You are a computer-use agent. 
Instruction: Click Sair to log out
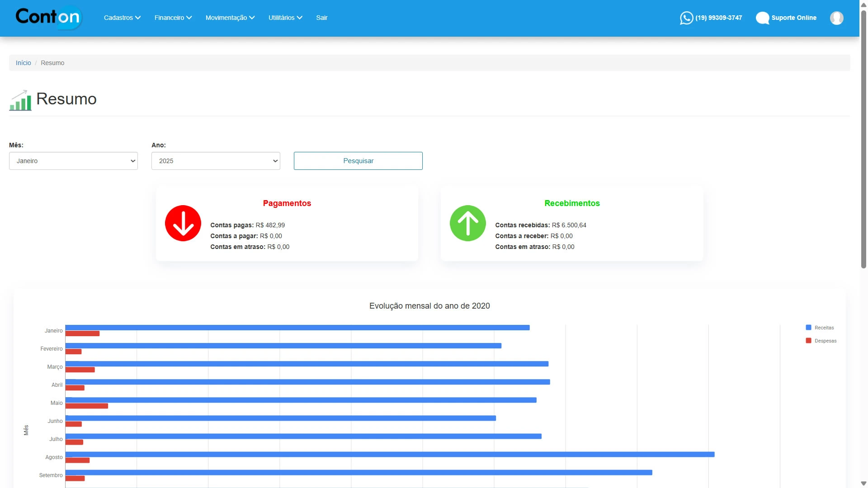pos(321,18)
